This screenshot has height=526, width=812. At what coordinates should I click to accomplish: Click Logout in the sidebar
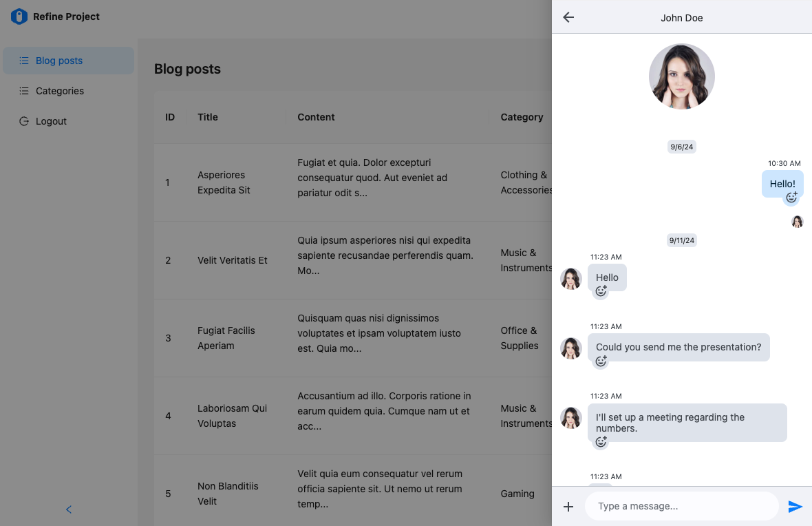[x=50, y=121]
